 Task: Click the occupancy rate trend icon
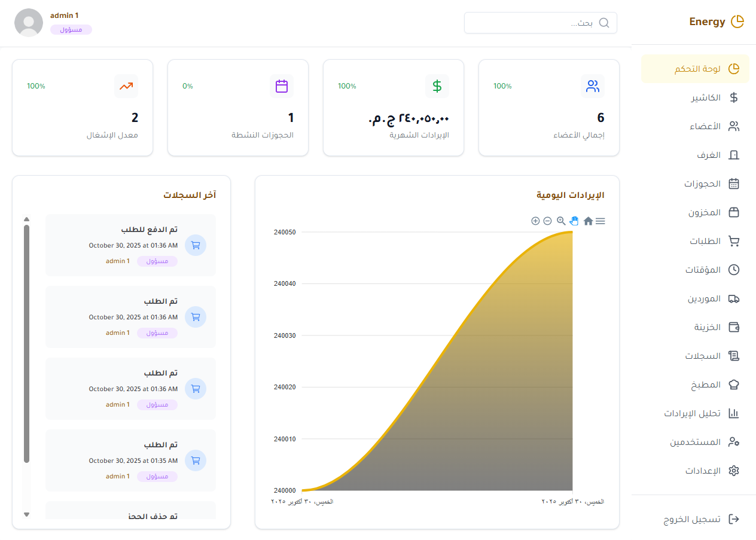126,86
